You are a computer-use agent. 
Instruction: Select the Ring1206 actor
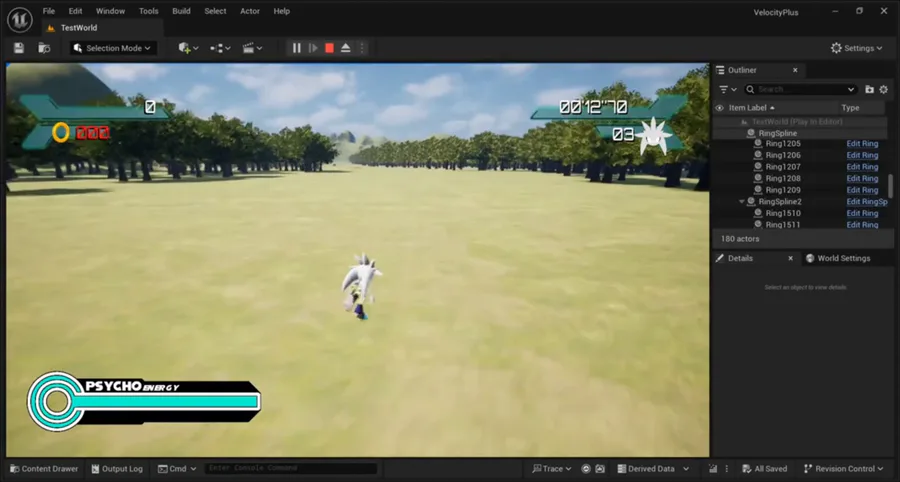(783, 155)
